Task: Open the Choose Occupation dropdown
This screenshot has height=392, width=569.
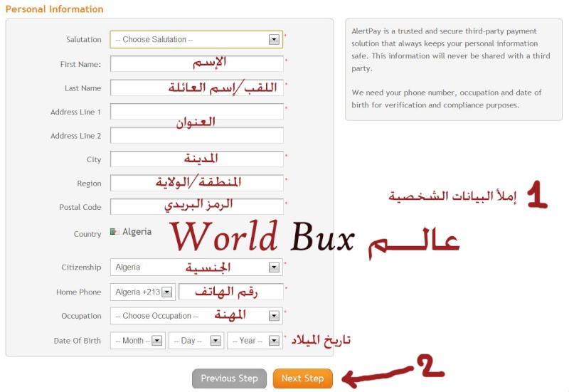Action: coord(196,316)
